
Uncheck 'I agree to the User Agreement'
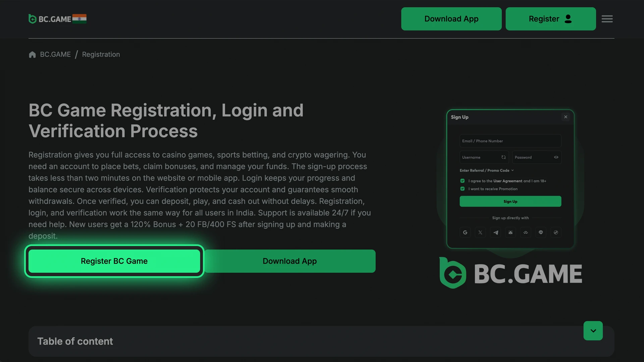pos(462,181)
